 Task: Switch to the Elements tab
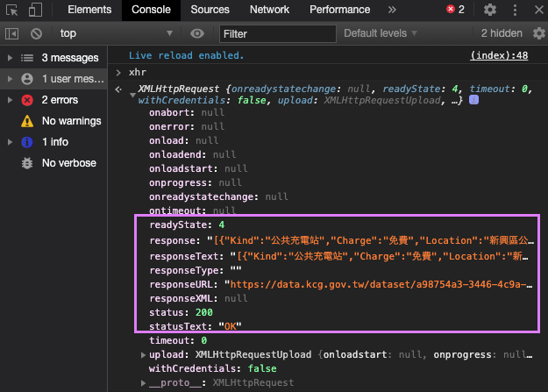pyautogui.click(x=90, y=11)
